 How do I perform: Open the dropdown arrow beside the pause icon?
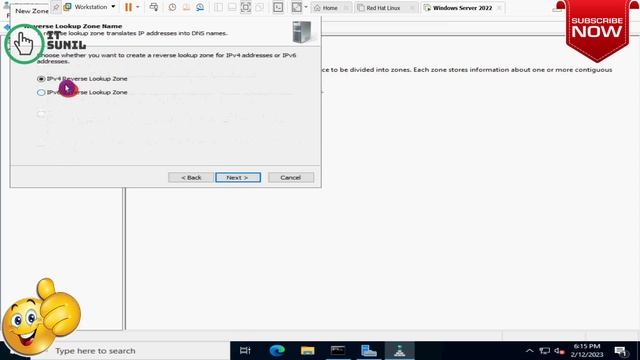[138, 7]
